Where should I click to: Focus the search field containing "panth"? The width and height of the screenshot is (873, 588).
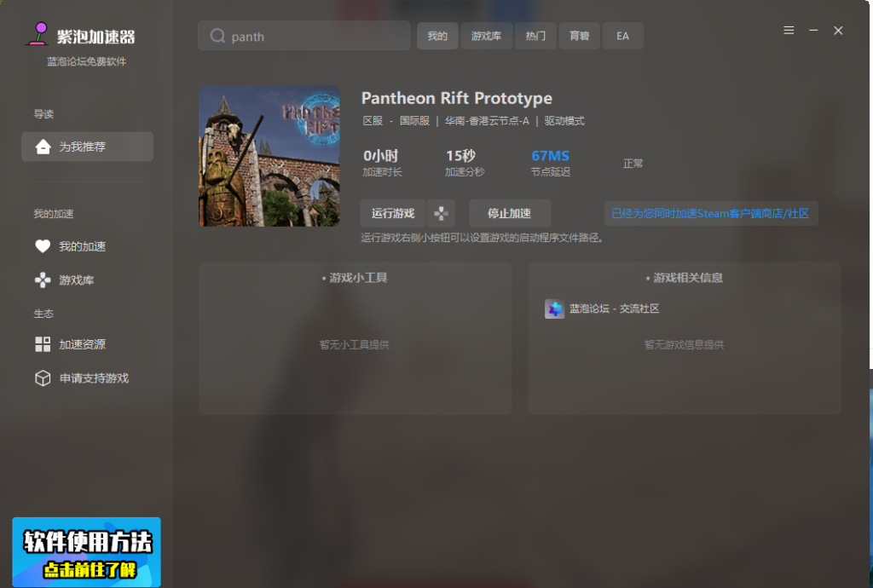point(304,36)
